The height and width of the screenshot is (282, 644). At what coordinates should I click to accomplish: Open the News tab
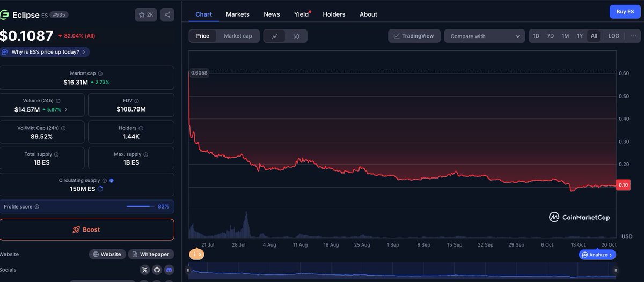[x=272, y=14]
